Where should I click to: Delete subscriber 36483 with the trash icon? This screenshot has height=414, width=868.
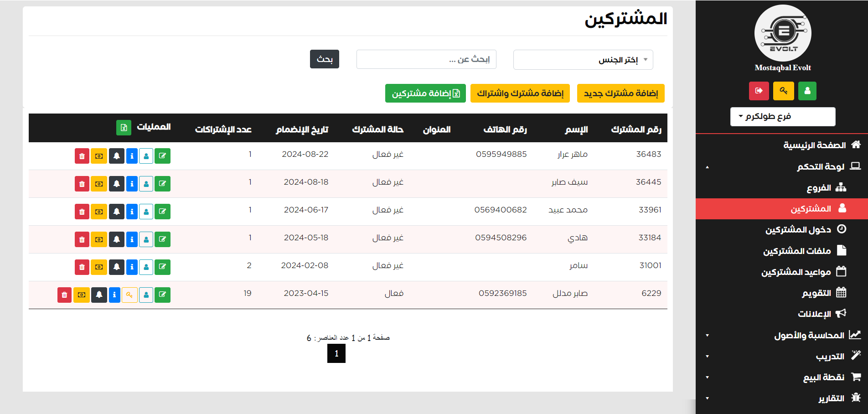(x=82, y=156)
